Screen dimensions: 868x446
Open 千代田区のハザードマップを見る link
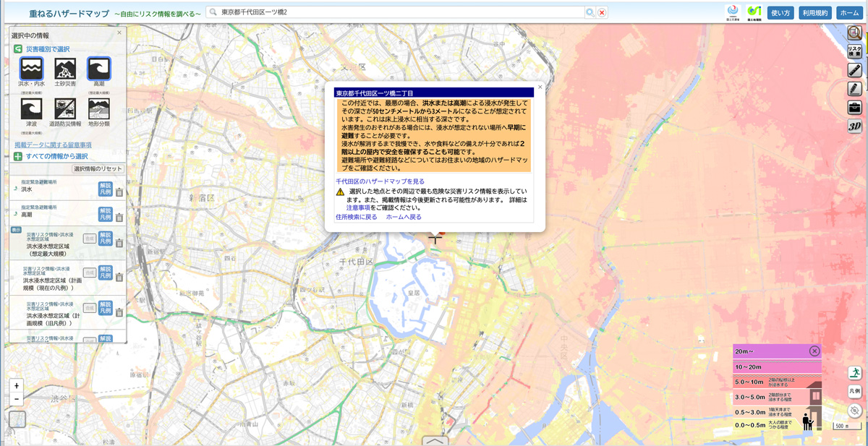tap(380, 181)
